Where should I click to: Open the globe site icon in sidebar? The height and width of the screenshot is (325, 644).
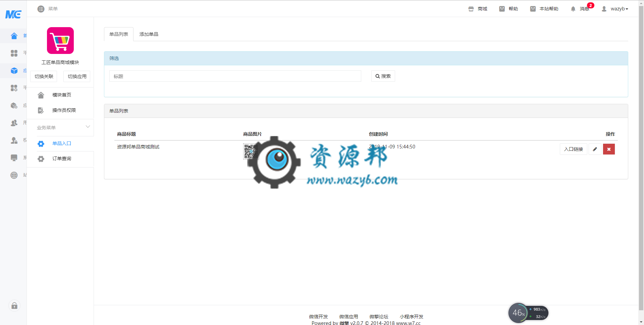point(14,175)
